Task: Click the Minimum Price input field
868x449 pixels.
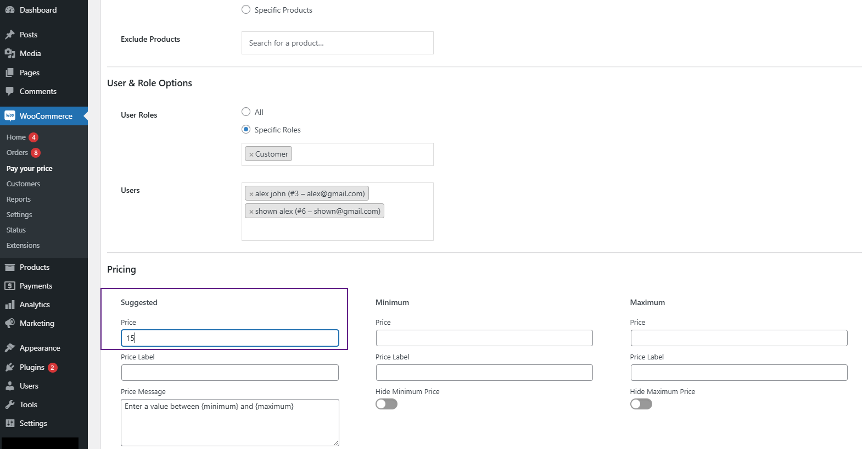Action: 484,338
